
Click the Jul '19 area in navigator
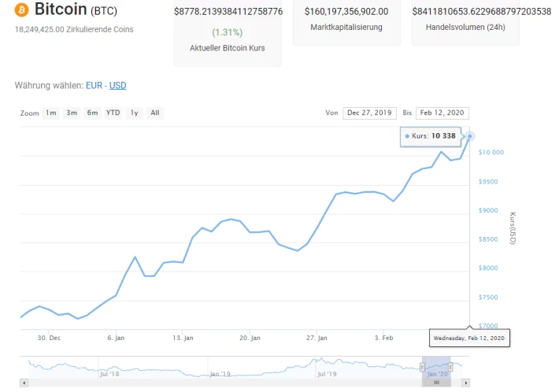tap(327, 374)
